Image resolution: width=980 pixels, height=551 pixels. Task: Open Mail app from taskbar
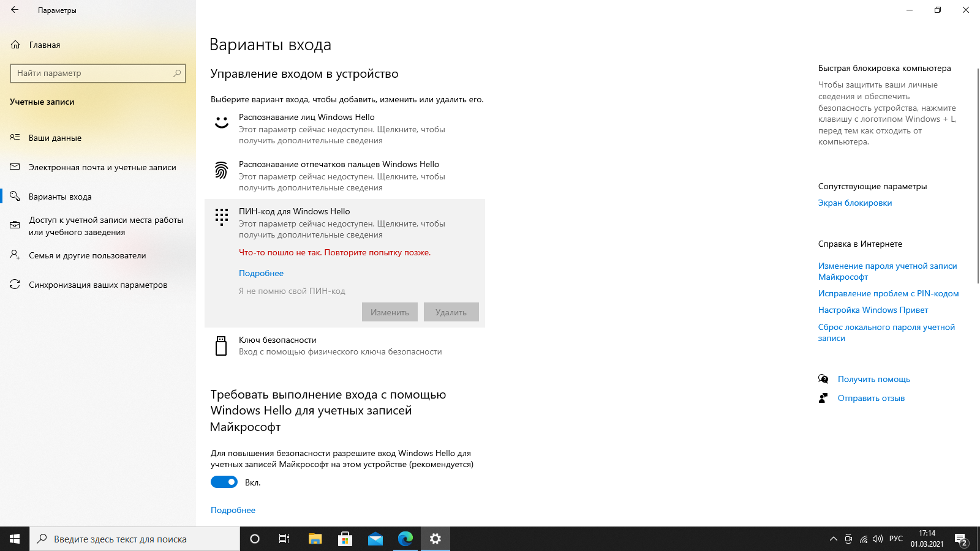tap(375, 539)
